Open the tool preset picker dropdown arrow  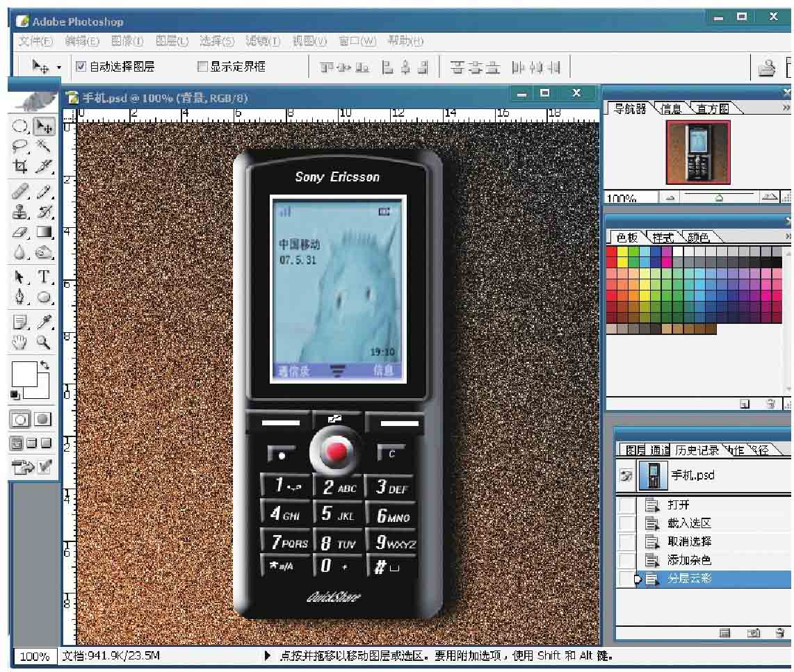click(58, 67)
